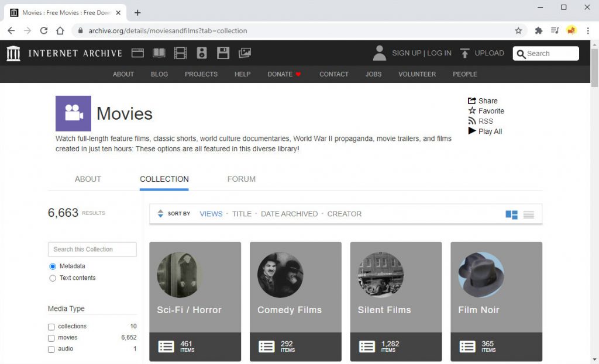Open the Audio speaker icon

pos(202,53)
